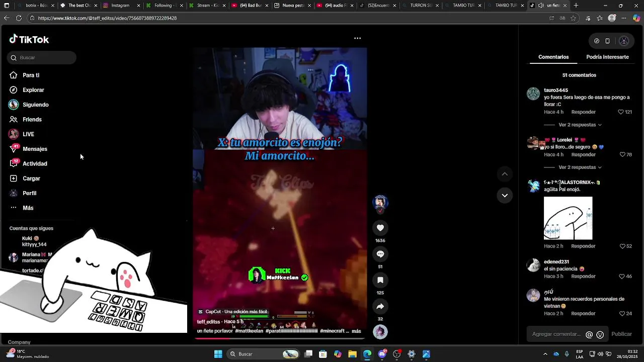The height and width of the screenshot is (362, 644).
Task: Share the video using the arrow icon
Action: (x=380, y=306)
